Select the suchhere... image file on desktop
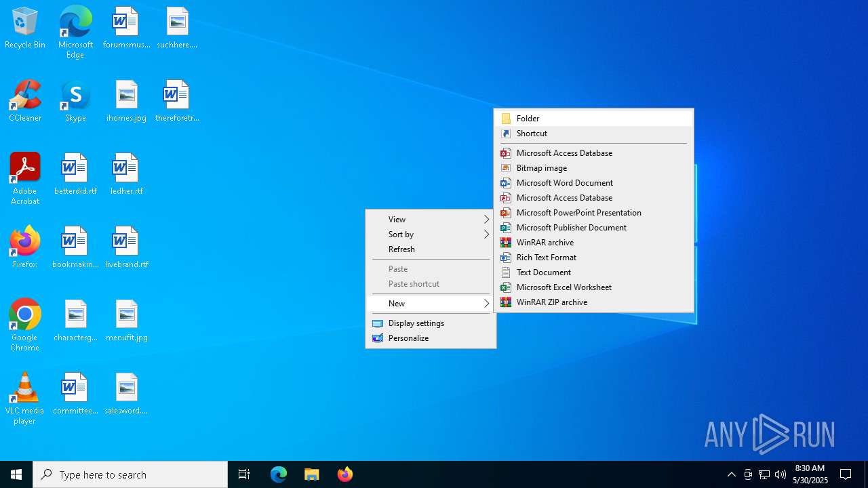The height and width of the screenshot is (488, 868). click(x=177, y=28)
